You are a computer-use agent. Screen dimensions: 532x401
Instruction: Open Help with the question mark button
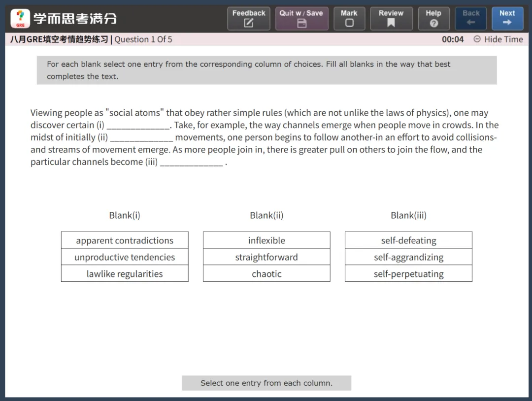pos(433,19)
